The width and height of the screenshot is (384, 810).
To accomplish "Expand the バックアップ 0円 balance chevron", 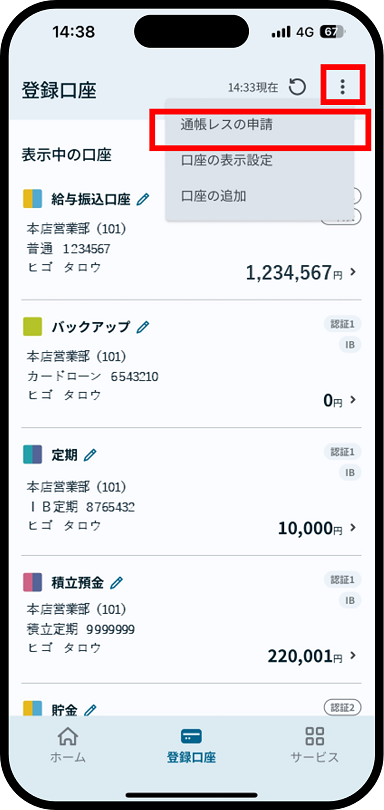I will tap(353, 400).
